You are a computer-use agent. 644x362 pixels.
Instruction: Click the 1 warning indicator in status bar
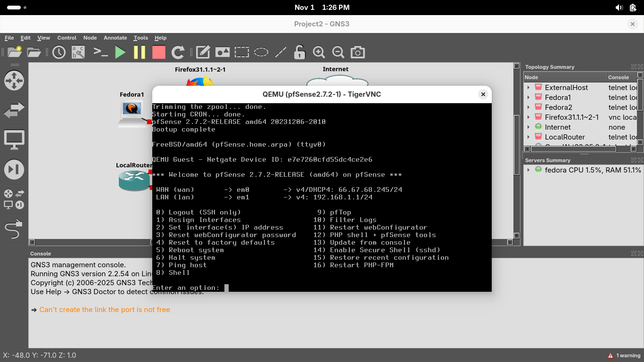coord(624,355)
